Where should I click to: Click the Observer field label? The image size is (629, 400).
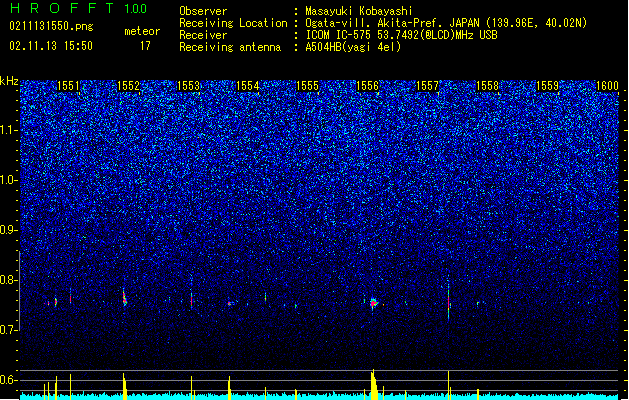point(203,11)
